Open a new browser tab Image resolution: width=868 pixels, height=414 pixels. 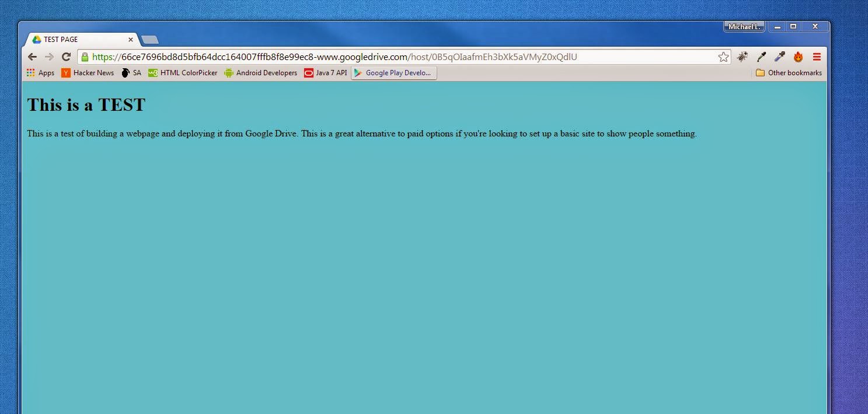[149, 39]
